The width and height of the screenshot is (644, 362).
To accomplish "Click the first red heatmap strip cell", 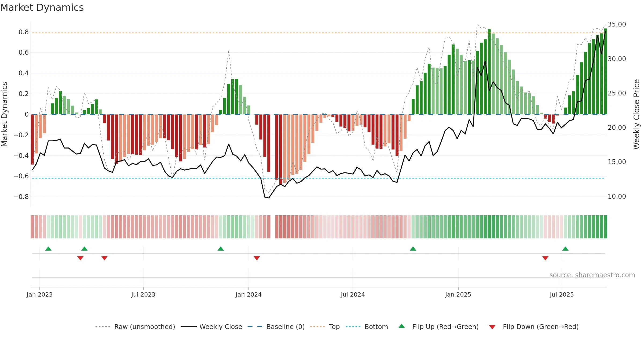I will [32, 227].
